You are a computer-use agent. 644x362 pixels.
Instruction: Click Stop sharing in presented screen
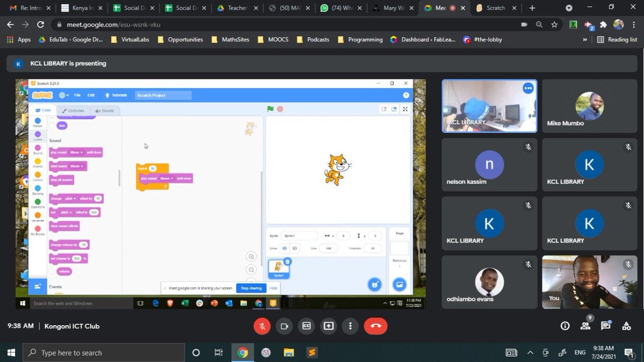(251, 288)
